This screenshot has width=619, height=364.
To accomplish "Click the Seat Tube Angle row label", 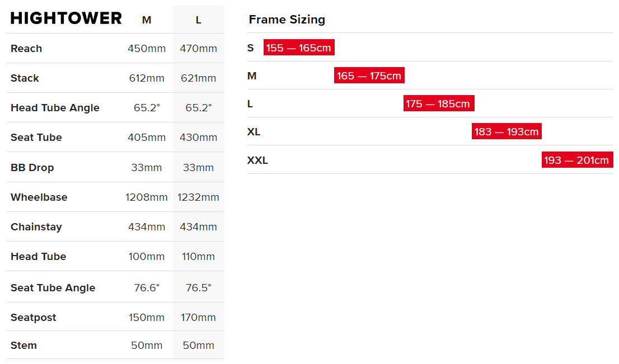I will click(53, 288).
